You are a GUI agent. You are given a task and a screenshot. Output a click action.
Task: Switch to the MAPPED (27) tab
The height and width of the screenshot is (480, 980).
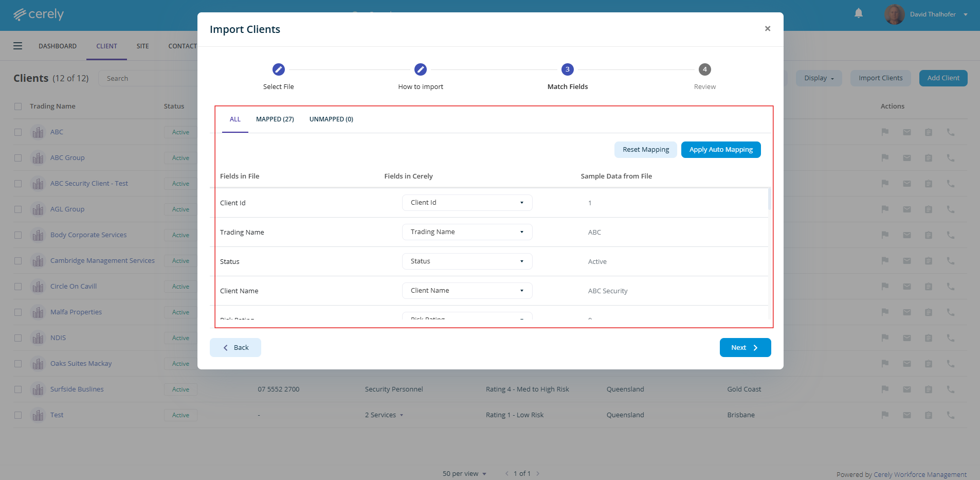point(275,119)
